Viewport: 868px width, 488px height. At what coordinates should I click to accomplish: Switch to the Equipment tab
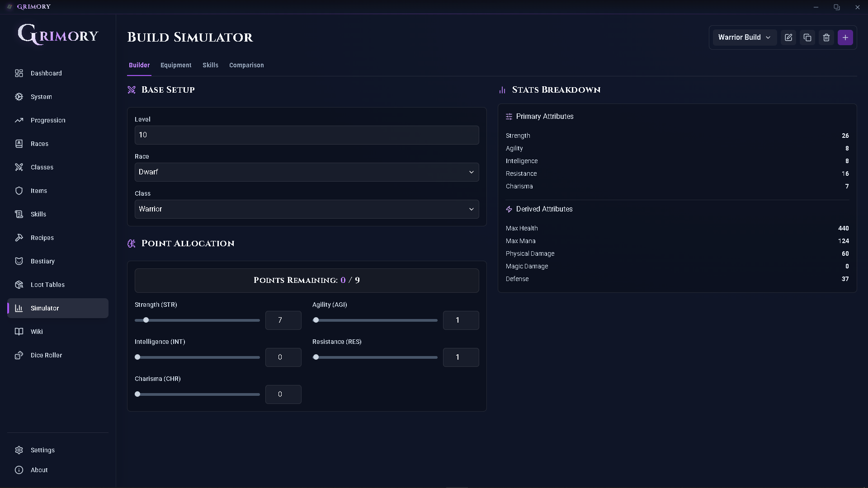pos(176,65)
